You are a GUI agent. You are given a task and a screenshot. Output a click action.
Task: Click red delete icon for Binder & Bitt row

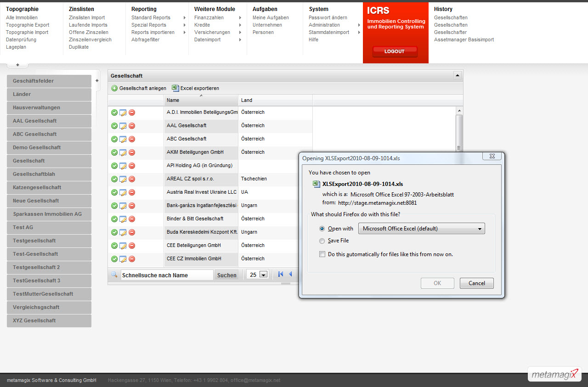point(132,219)
